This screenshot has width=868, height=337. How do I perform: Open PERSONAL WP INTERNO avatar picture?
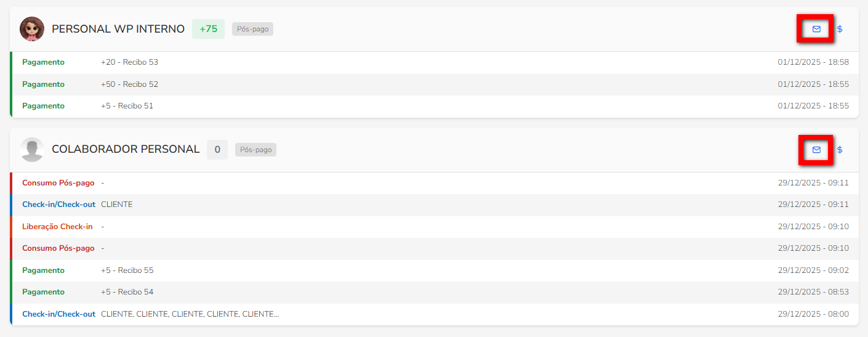(x=32, y=29)
